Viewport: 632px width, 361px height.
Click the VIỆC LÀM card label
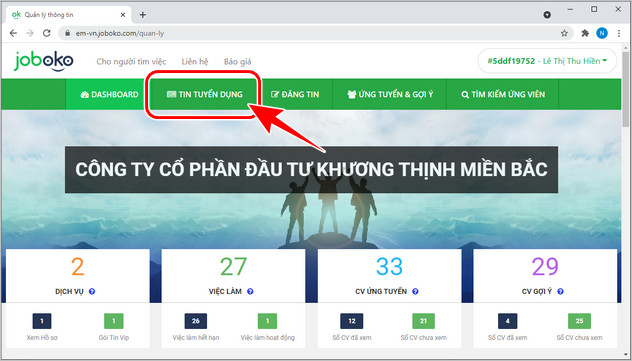(226, 291)
